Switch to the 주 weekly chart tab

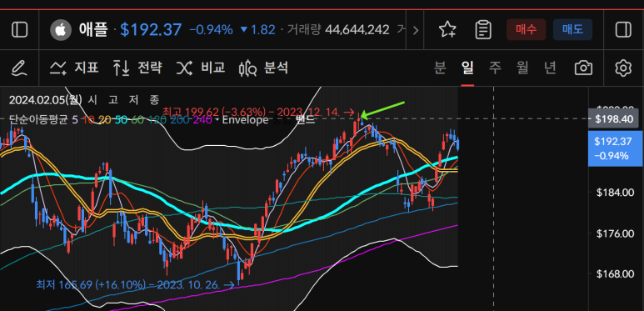[x=495, y=68]
